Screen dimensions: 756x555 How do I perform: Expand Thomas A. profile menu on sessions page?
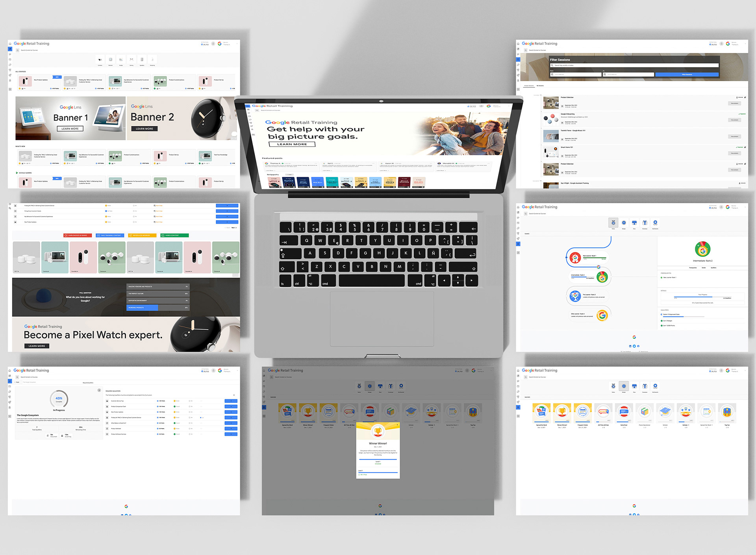(x=735, y=44)
